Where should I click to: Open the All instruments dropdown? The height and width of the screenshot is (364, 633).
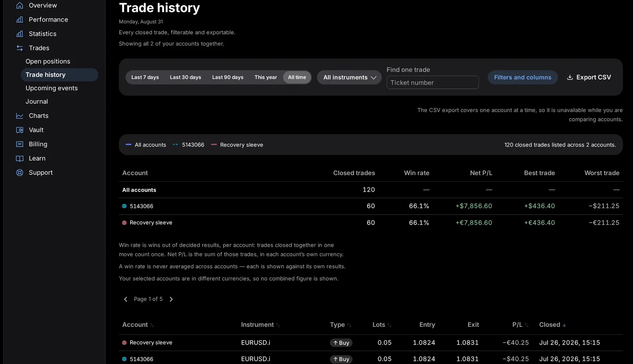(349, 77)
